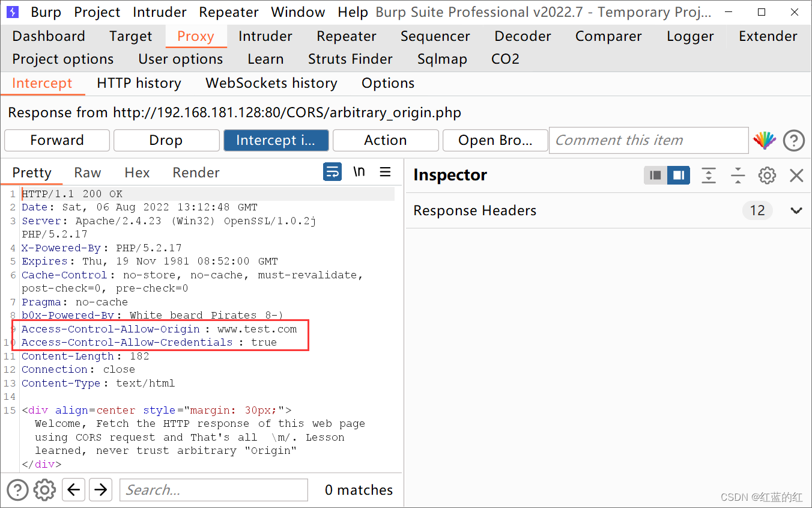Open the HTTP history sub-tab
The height and width of the screenshot is (508, 812).
139,83
